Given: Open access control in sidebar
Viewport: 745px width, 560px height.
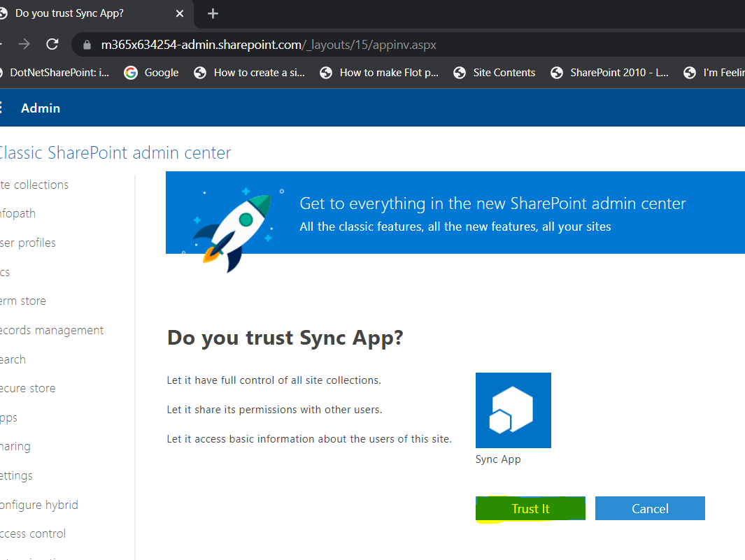Looking at the screenshot, I should (33, 534).
